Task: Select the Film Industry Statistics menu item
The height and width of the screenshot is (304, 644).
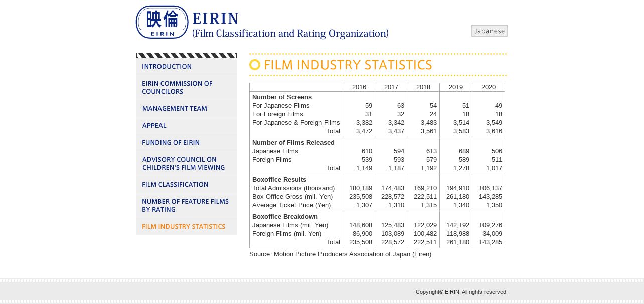Action: coord(187,227)
